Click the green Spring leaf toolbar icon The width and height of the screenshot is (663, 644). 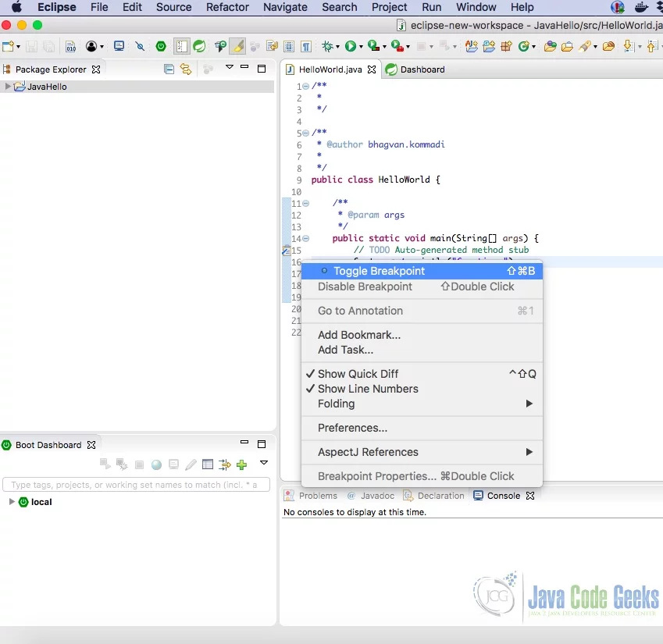[199, 46]
